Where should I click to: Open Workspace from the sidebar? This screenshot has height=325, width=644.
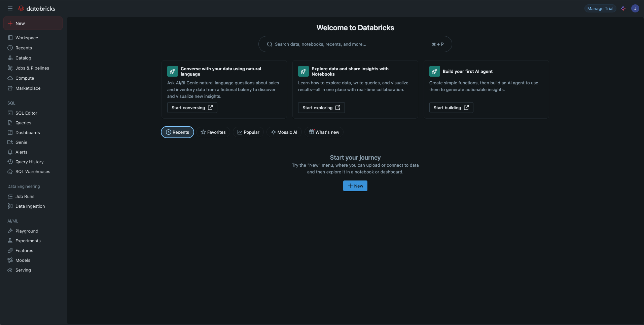point(33,38)
